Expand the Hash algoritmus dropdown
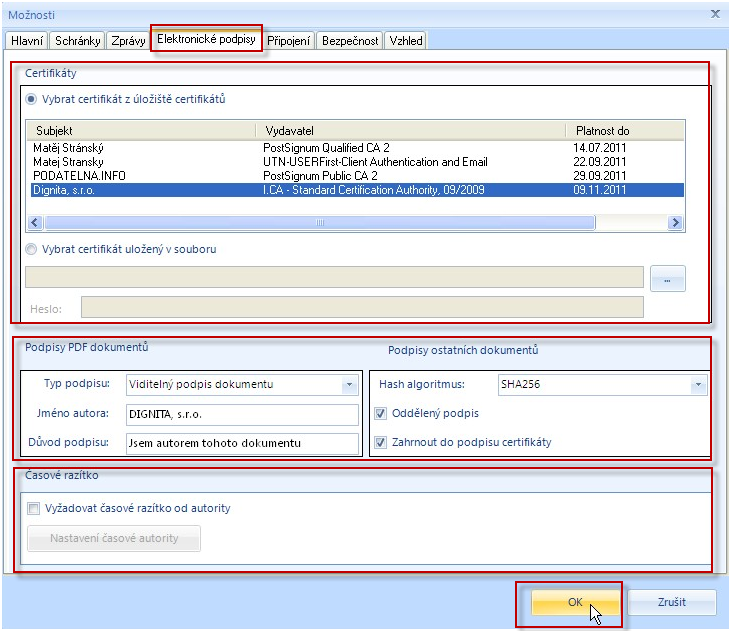731x631 pixels. tap(698, 385)
